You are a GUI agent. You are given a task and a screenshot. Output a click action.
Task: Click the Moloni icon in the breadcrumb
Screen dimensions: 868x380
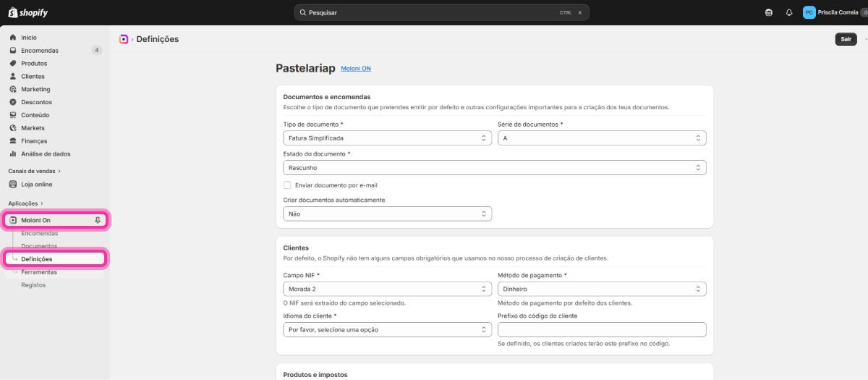coord(124,39)
